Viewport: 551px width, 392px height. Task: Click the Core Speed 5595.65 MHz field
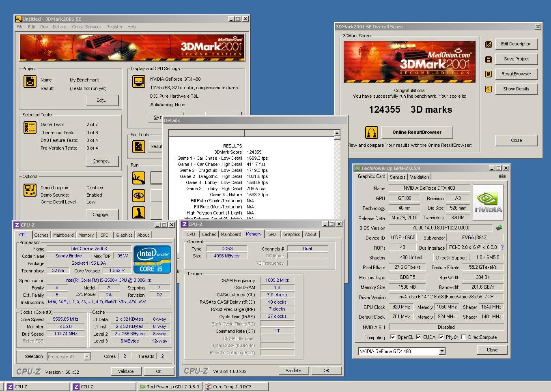click(x=66, y=319)
